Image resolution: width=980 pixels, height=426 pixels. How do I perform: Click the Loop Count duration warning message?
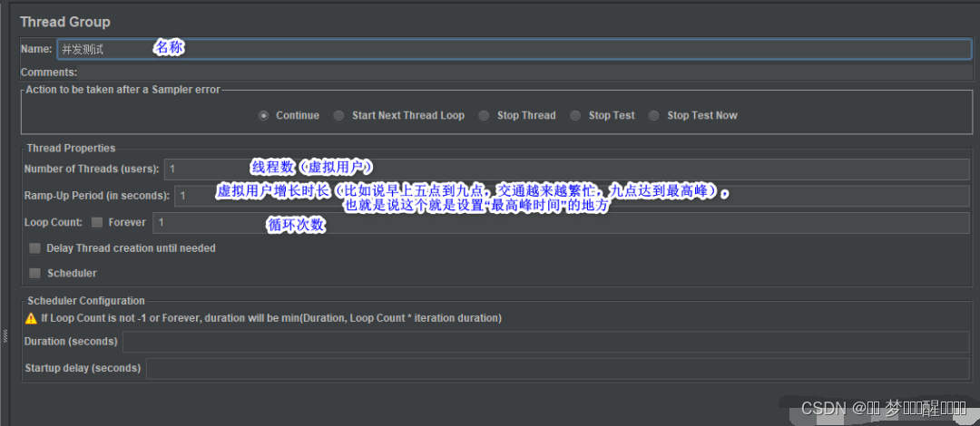pos(272,318)
